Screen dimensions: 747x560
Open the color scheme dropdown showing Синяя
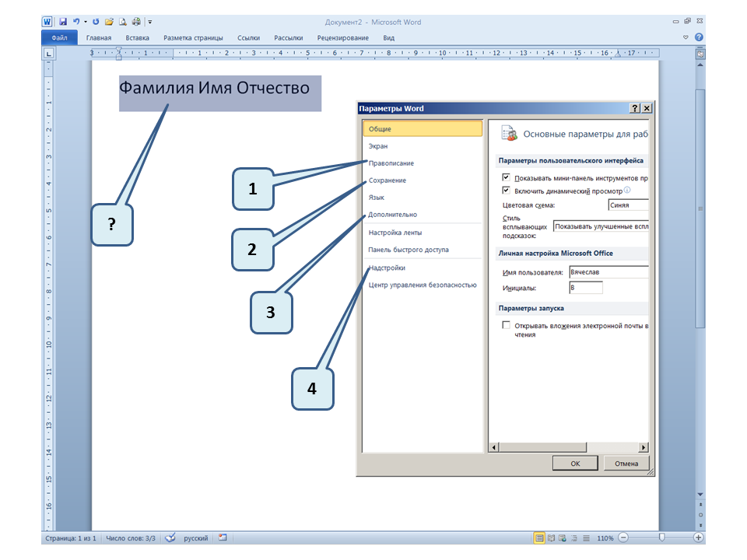click(628, 206)
